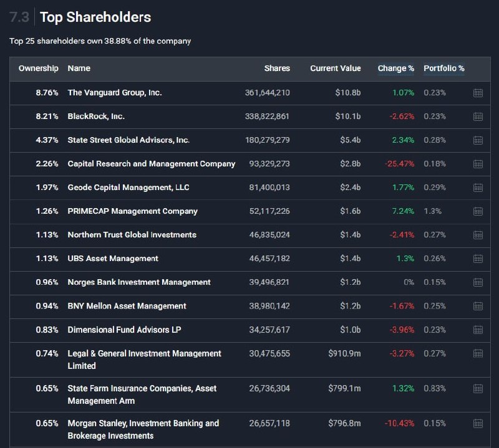Click the -3.96% change value
Image resolution: width=499 pixels, height=448 pixels.
(x=402, y=330)
